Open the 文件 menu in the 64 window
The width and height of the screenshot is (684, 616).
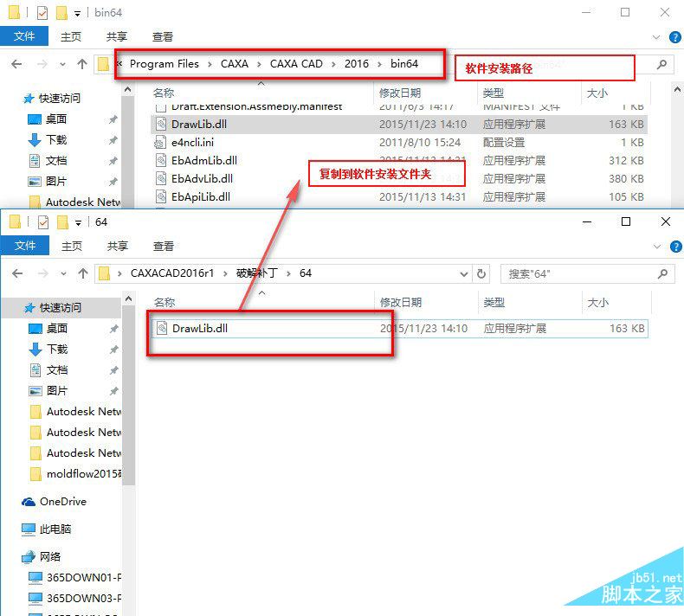[24, 246]
